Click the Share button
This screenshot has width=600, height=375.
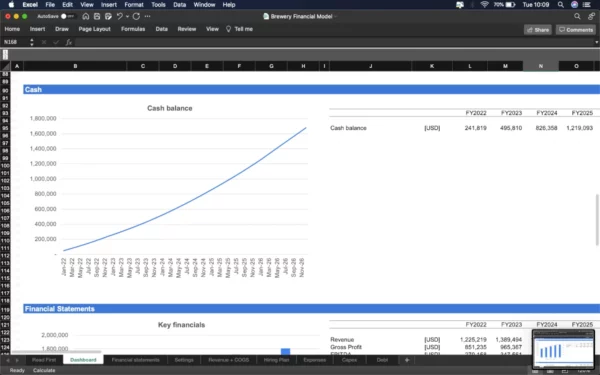tap(538, 30)
